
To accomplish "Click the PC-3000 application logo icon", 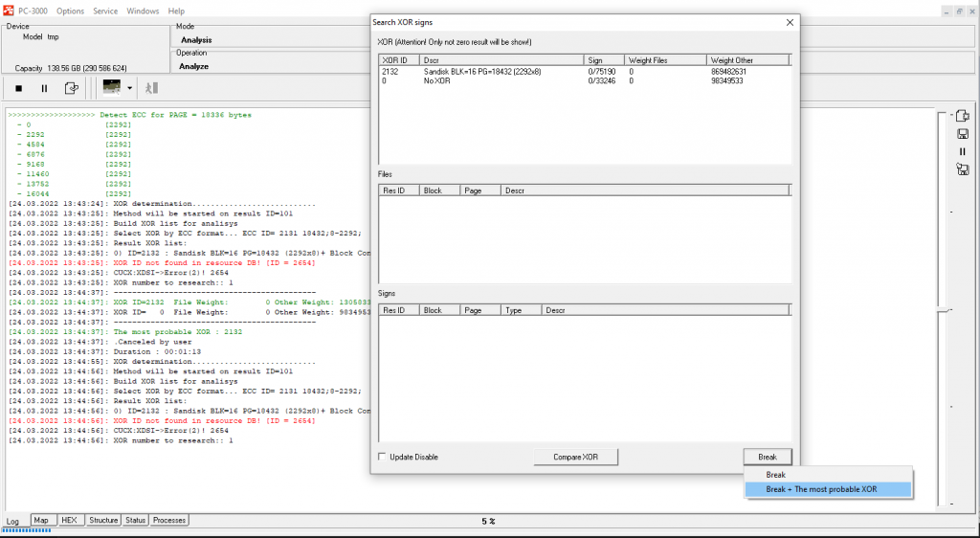I will [8, 11].
